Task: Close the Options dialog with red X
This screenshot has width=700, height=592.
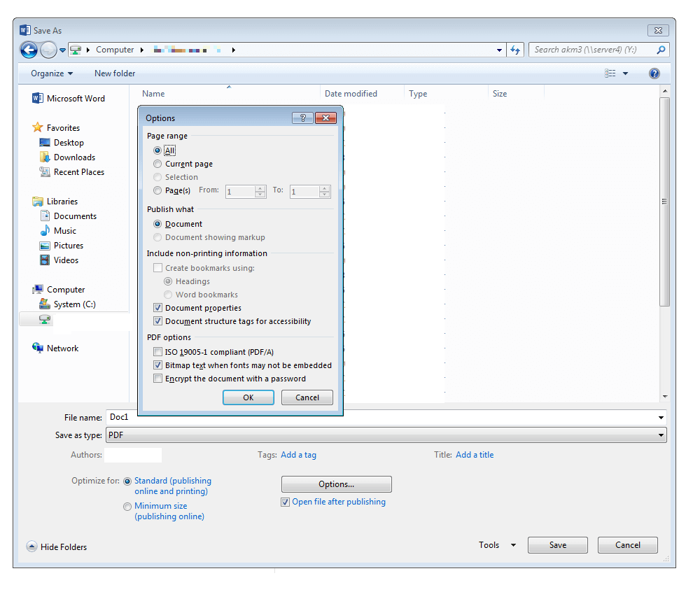Action: coord(325,118)
